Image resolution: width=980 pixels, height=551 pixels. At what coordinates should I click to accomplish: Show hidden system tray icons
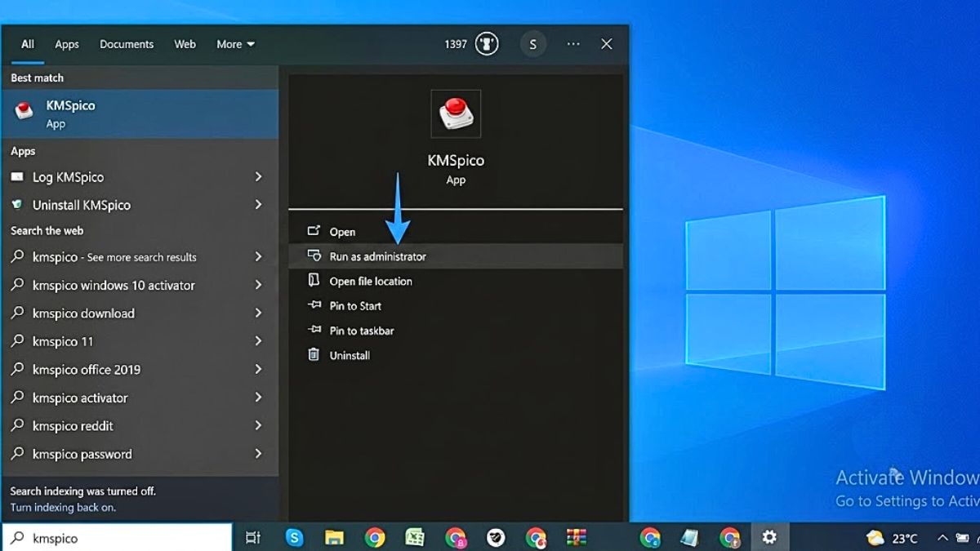pos(942,538)
